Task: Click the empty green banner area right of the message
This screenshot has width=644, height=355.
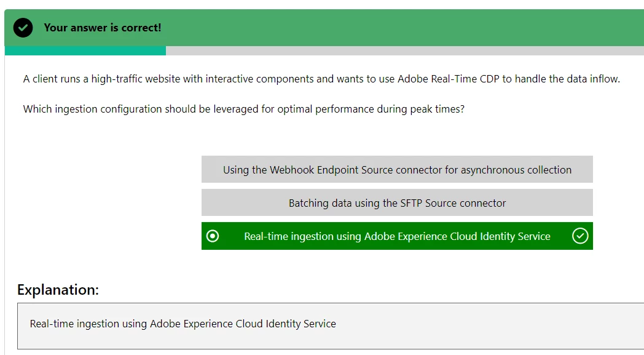Action: pyautogui.click(x=399, y=28)
